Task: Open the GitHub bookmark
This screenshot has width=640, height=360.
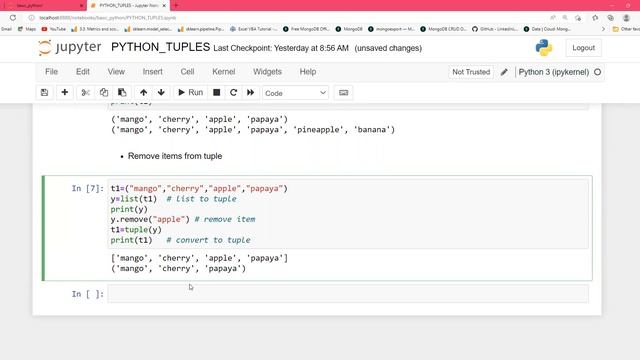Action: [x=494, y=29]
